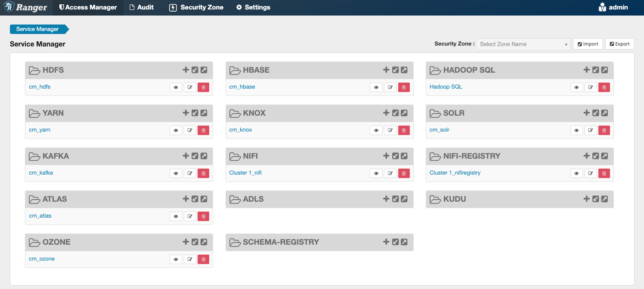Open the Settings menu in top bar
644x289 pixels.
(253, 7)
